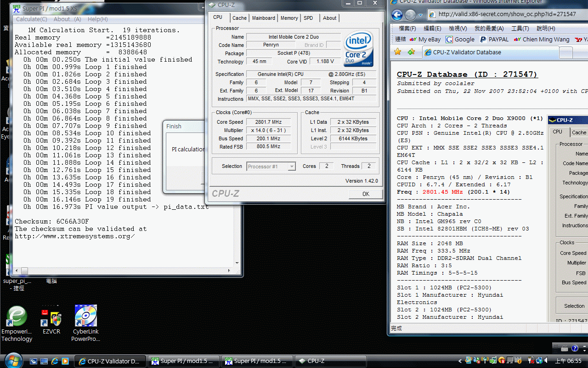Switch to About tab in CPU-Z

pos(329,18)
